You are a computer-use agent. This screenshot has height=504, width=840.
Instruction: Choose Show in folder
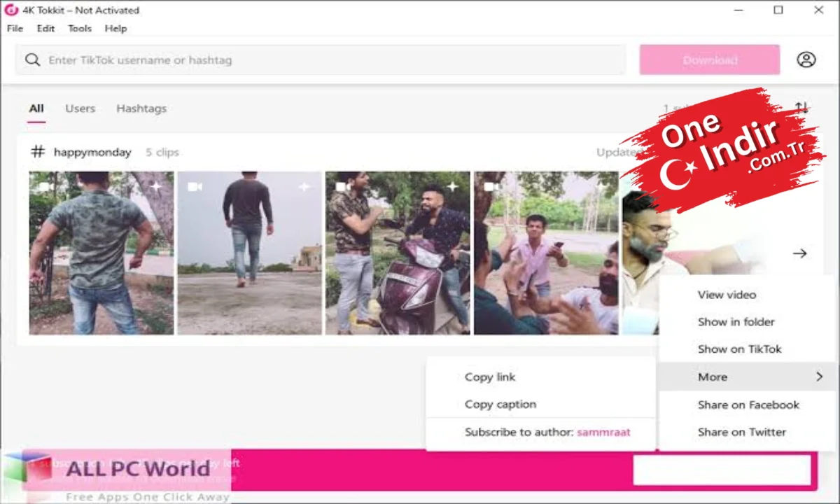748,322
